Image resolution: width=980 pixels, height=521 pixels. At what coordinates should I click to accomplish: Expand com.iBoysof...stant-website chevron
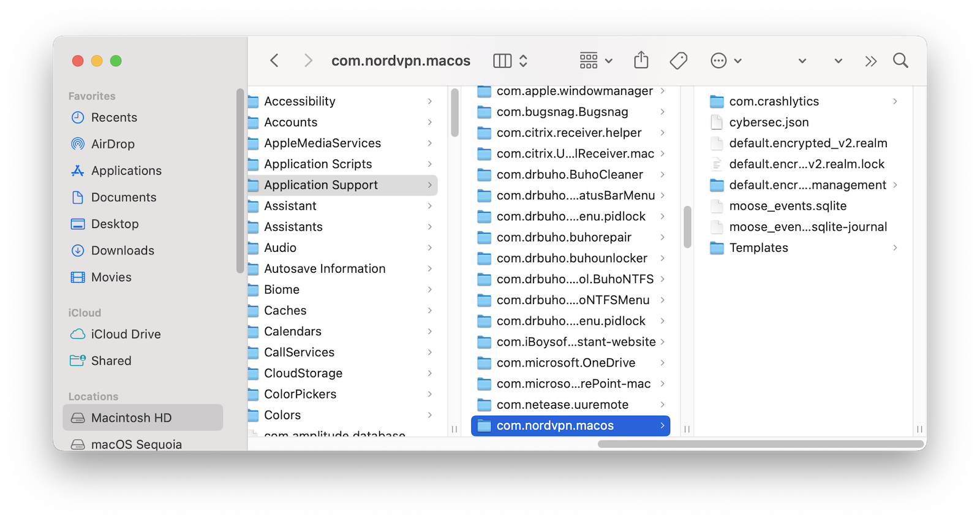point(662,342)
